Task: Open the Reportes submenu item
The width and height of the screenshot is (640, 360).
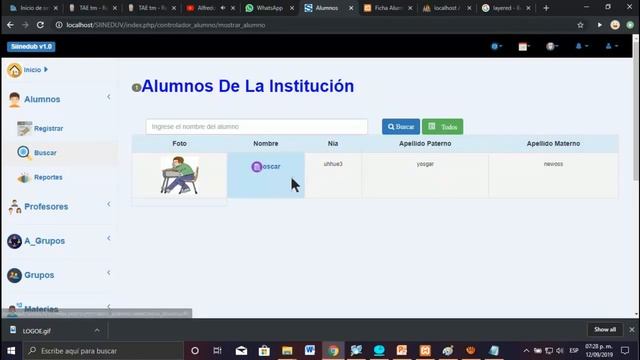Action: tap(48, 178)
